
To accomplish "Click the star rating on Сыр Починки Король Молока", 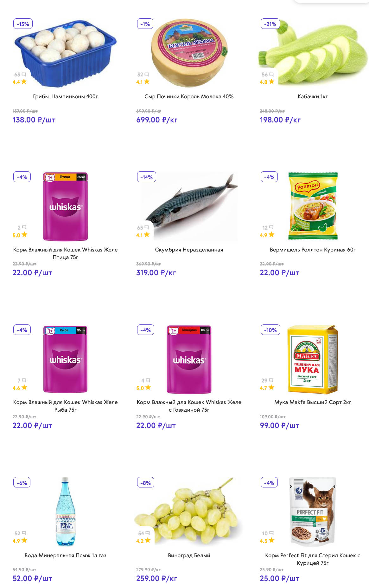I will coord(147,82).
